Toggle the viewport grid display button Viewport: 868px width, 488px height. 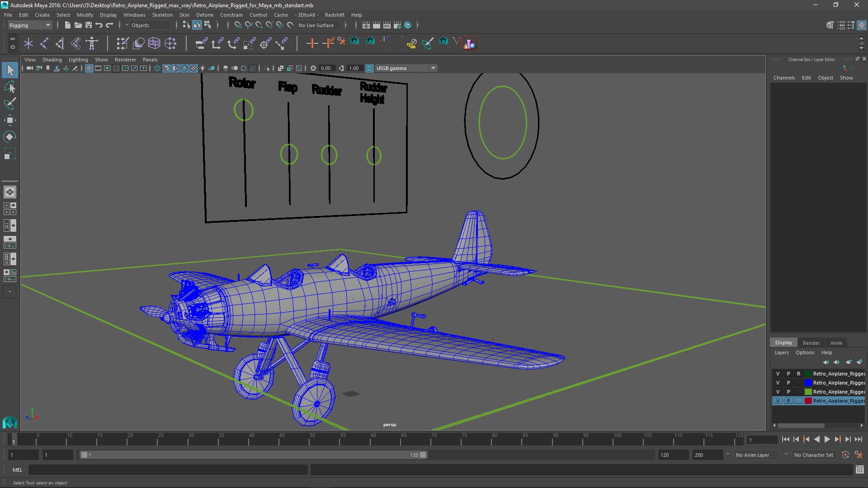click(89, 68)
